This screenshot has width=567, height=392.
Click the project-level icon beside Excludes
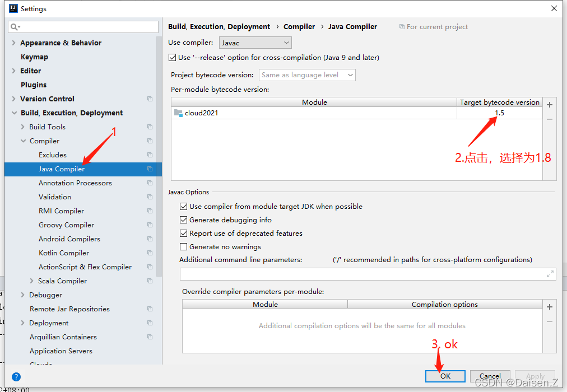click(x=150, y=155)
